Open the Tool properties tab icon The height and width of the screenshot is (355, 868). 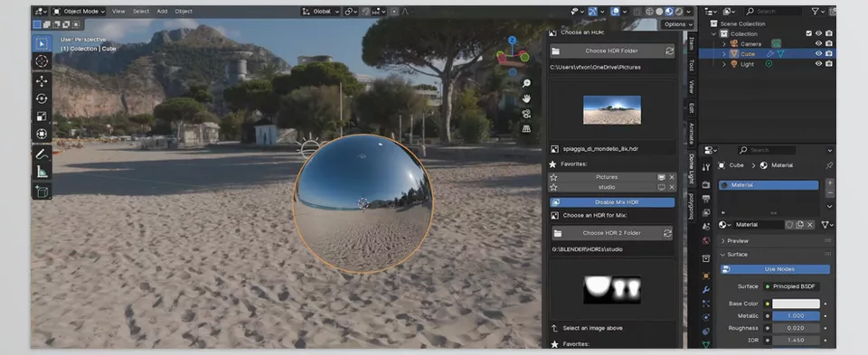[706, 167]
